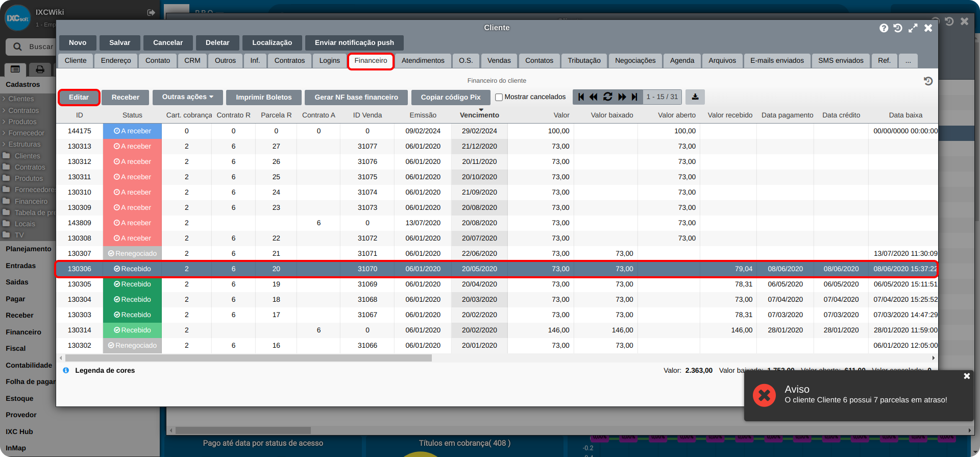
Task: Click history icon in background window header
Action: (x=949, y=21)
